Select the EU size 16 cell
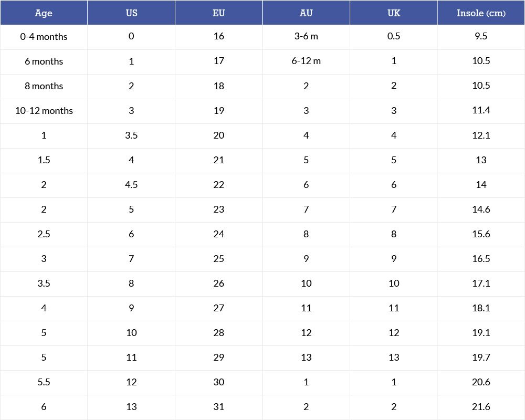The image size is (525, 420). click(x=218, y=37)
